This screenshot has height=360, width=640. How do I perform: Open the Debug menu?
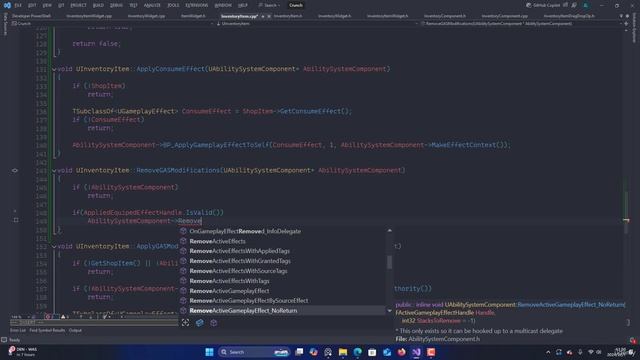pyautogui.click(x=116, y=5)
